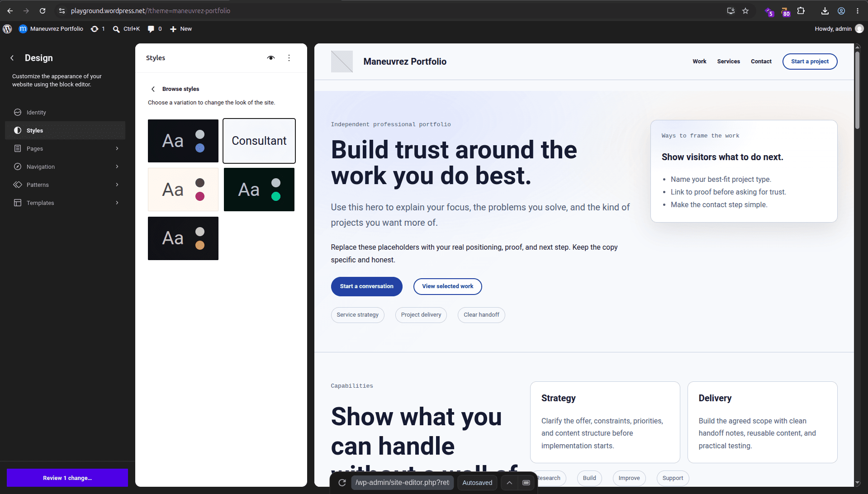Expand the Templates section chevron

[117, 203]
